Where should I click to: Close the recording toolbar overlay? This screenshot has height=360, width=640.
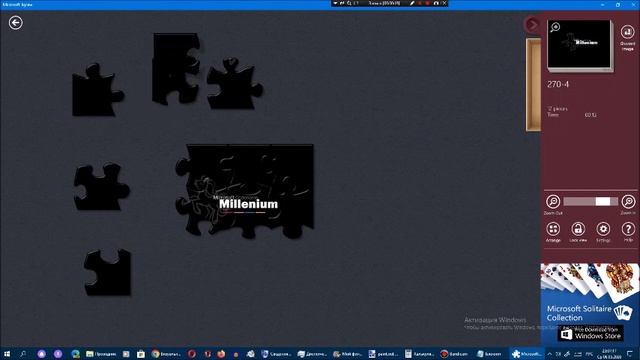[444, 3]
